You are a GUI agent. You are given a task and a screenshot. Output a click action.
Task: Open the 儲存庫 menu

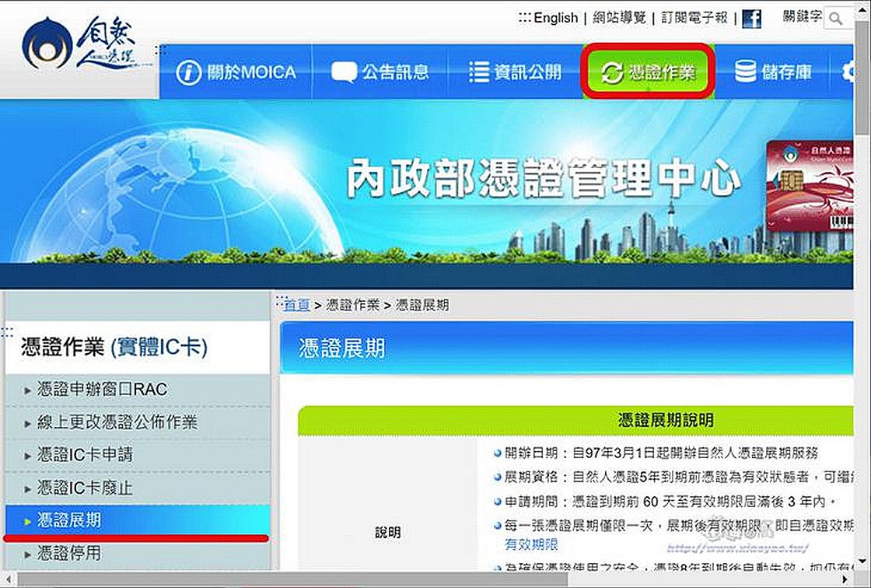tap(773, 72)
